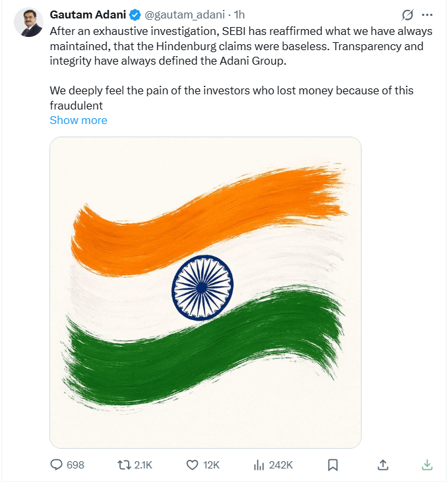This screenshot has height=483, width=448.
Task: Click the repost arrows icon
Action: [123, 465]
